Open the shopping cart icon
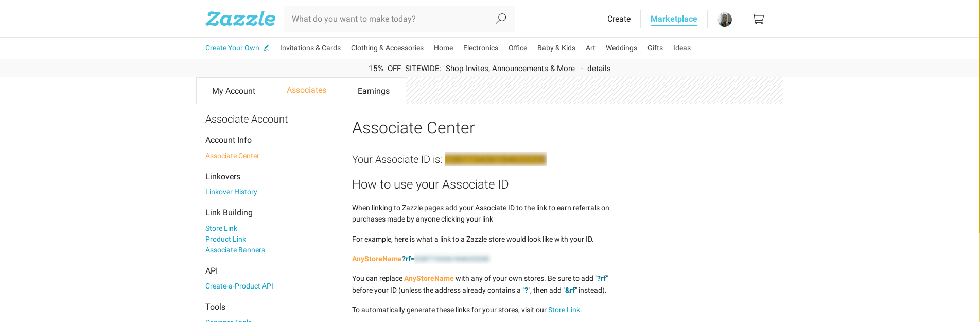The width and height of the screenshot is (980, 322). point(758,19)
